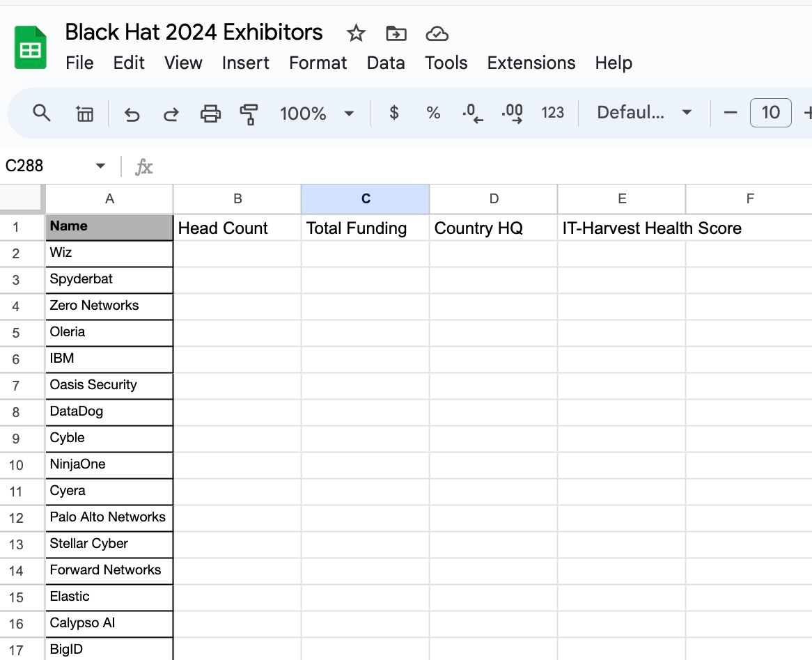Select the Palo Alto Networks cell
This screenshot has width=812, height=660.
tap(109, 518)
